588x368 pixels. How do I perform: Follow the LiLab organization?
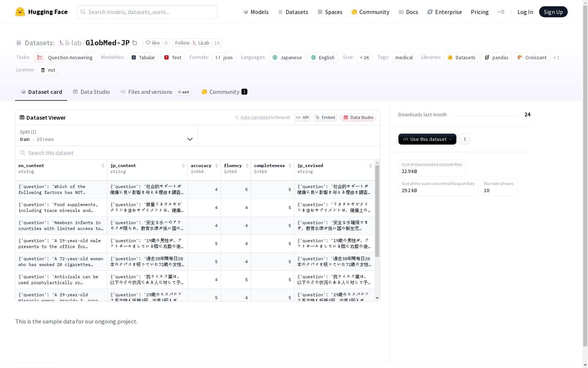pos(192,43)
